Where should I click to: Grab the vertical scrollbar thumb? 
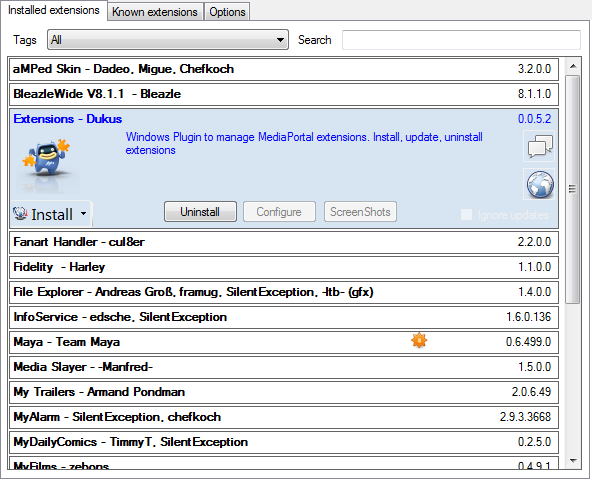coord(573,189)
